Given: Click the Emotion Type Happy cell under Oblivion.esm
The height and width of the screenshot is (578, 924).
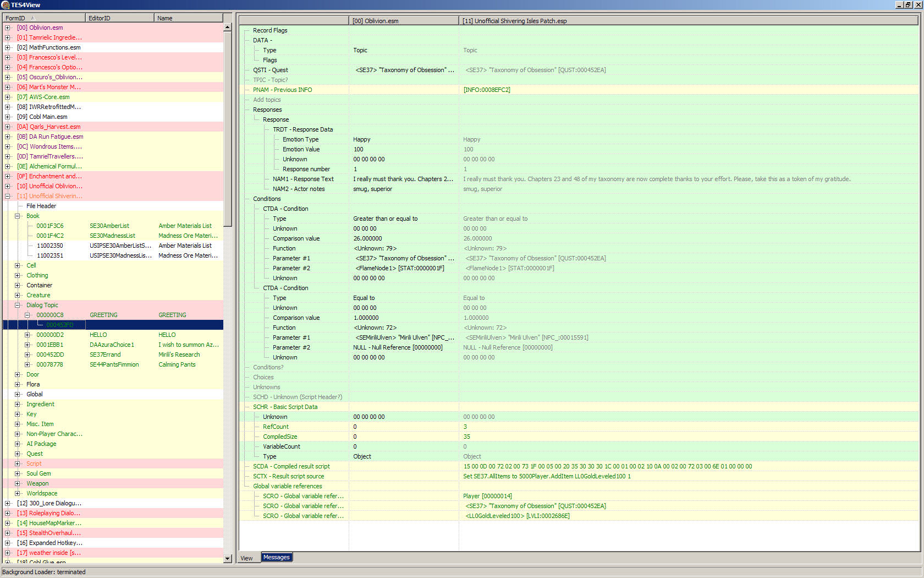Looking at the screenshot, I should point(404,139).
